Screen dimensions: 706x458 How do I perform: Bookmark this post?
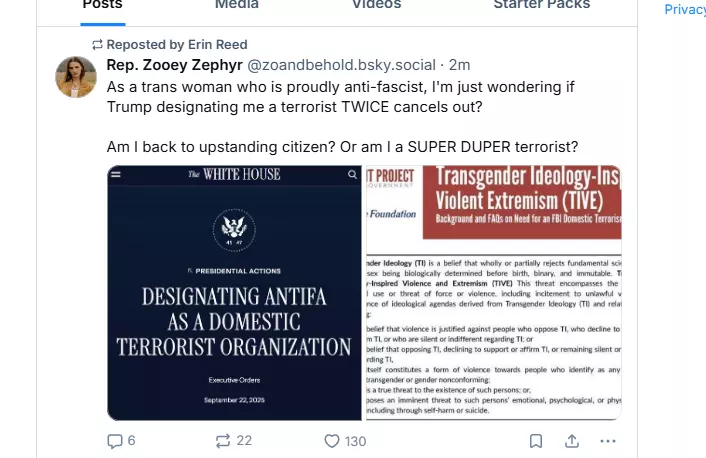[x=536, y=441]
